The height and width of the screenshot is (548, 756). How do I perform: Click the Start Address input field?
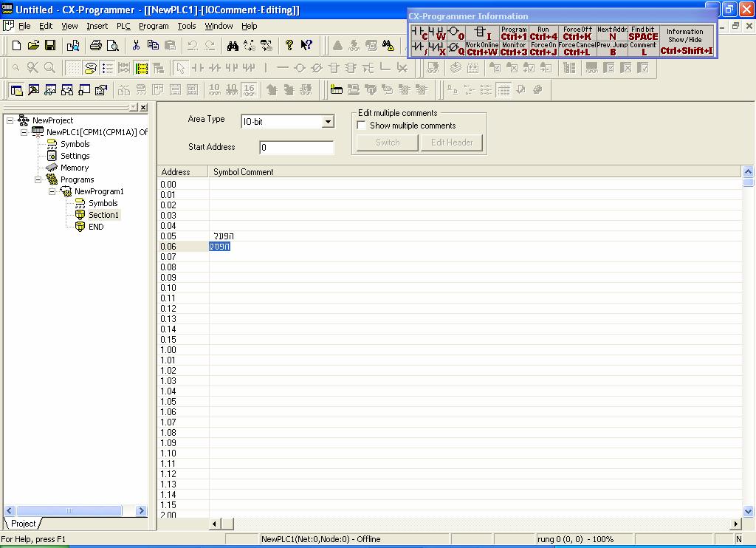[297, 148]
